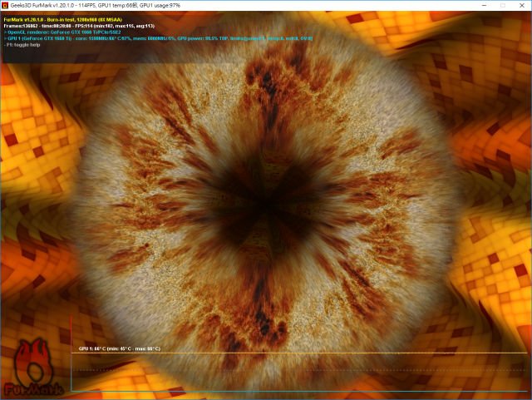Image resolution: width=532 pixels, height=400 pixels.
Task: Click the greyed-out maximize button
Action: pyautogui.click(x=503, y=6)
